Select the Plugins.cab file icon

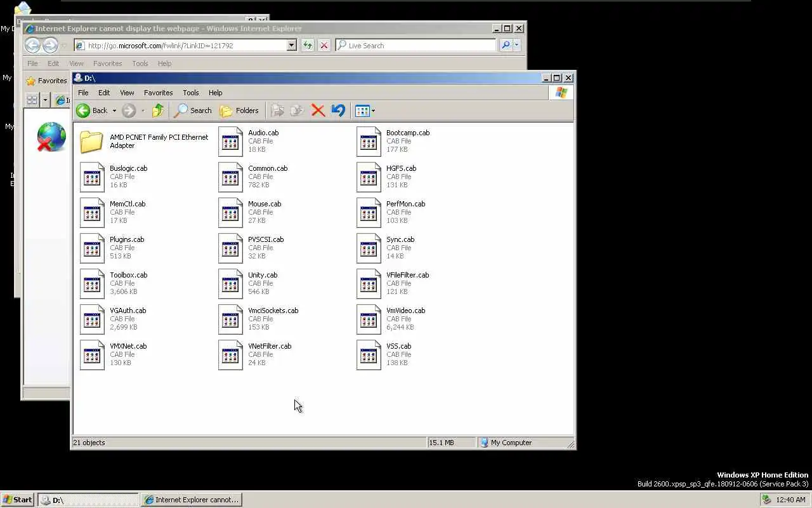click(92, 248)
